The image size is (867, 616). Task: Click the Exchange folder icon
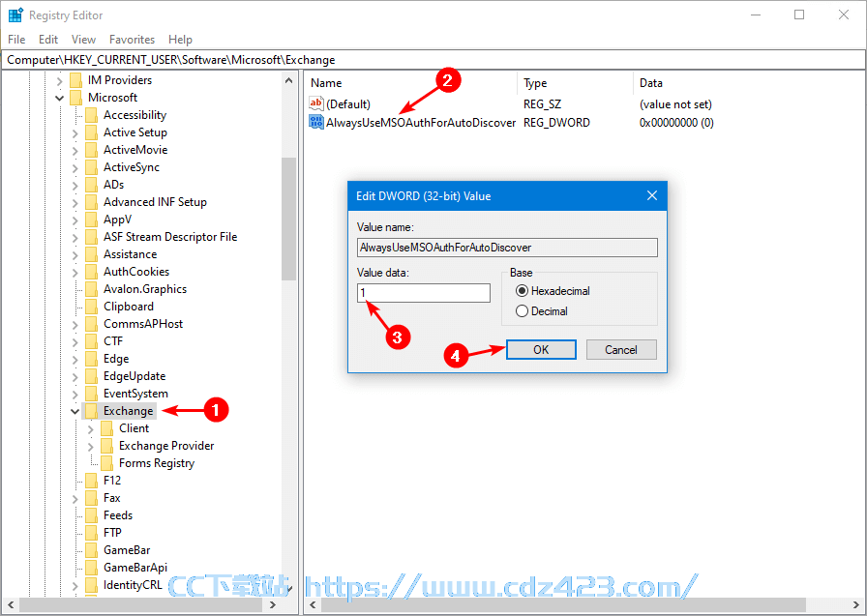(x=92, y=410)
